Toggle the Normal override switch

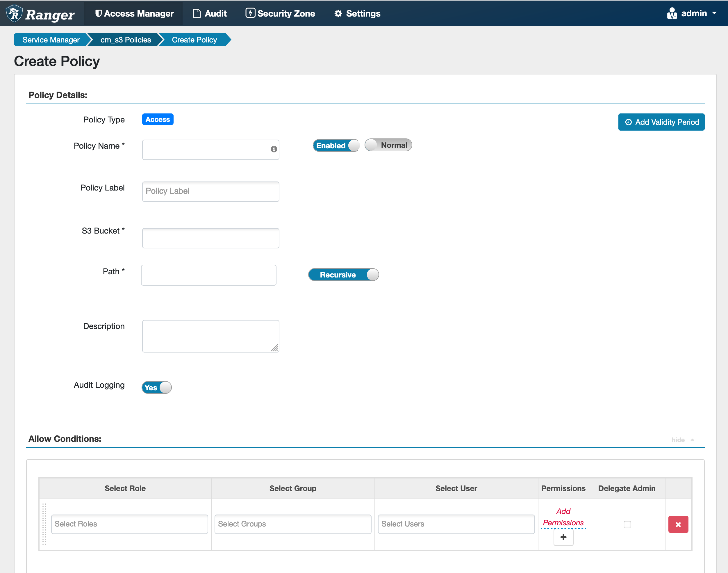point(388,145)
